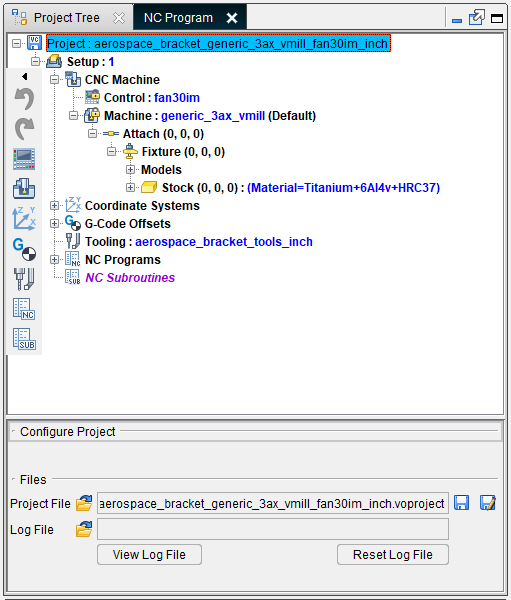Click the NC Programs sidebar icon
The image size is (511, 600).
[24, 309]
